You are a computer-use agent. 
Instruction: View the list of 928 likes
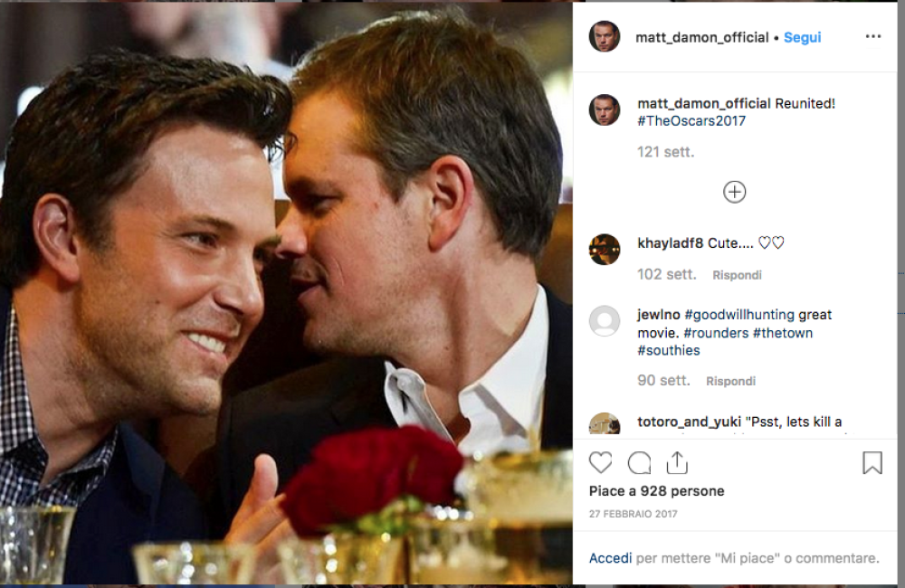[656, 491]
